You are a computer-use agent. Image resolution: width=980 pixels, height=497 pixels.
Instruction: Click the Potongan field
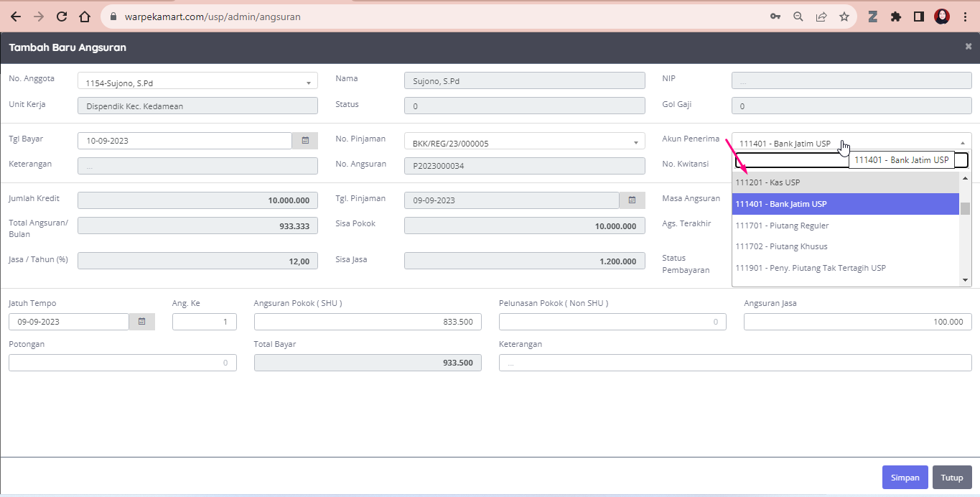[x=123, y=363]
